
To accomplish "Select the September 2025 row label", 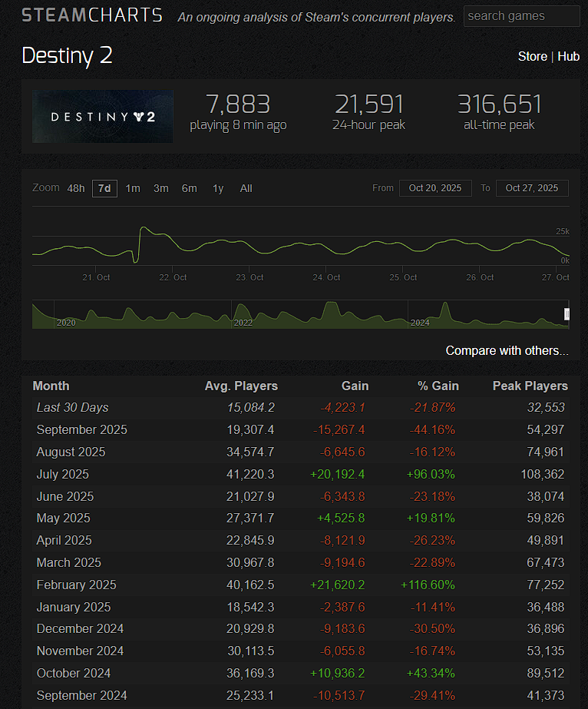I will point(82,430).
